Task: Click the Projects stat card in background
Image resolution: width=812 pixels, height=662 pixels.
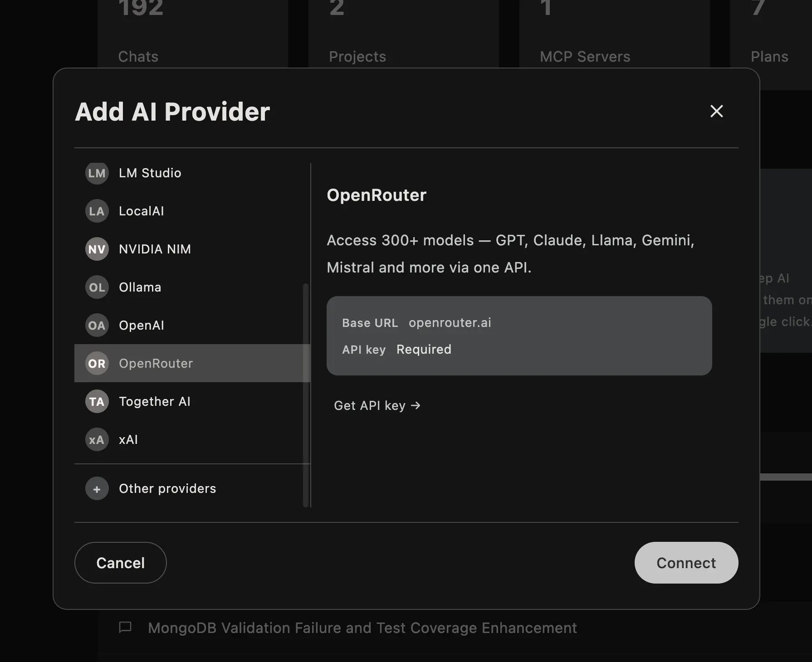Action: (x=404, y=34)
